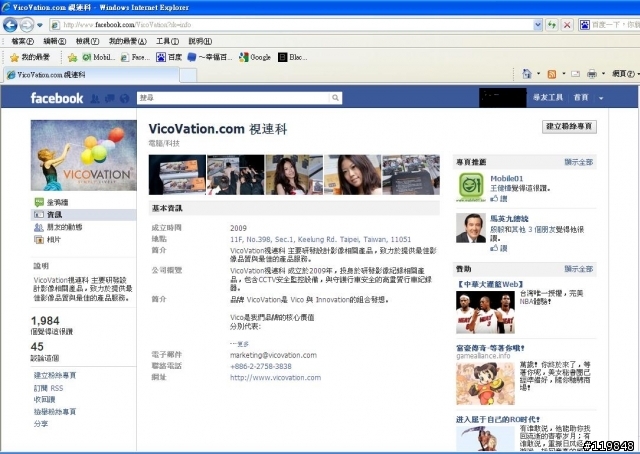640x454 pixels.
Task: Click the 訂閱 RSS sidebar link
Action: pos(48,388)
